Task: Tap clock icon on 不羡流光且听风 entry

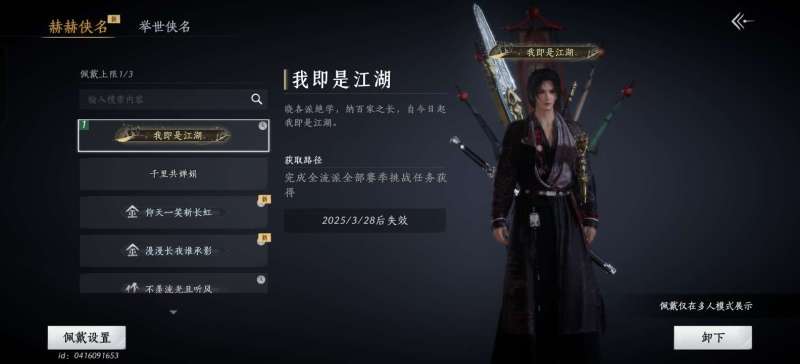Action: (261, 279)
